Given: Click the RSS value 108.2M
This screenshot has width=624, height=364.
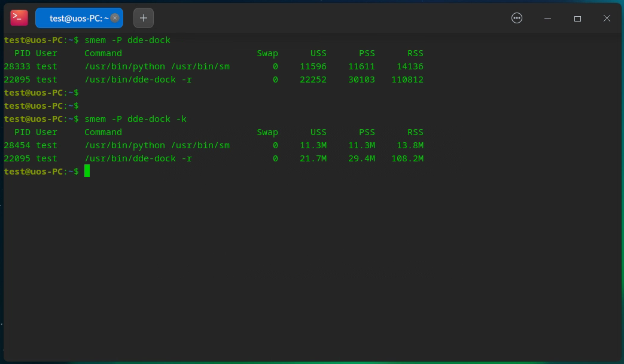Looking at the screenshot, I should pyautogui.click(x=407, y=158).
